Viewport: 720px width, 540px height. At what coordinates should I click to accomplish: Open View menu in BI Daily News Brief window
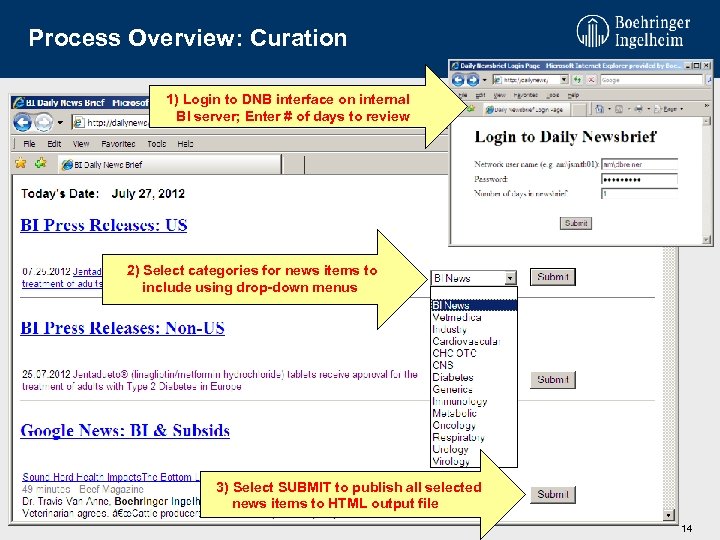81,144
